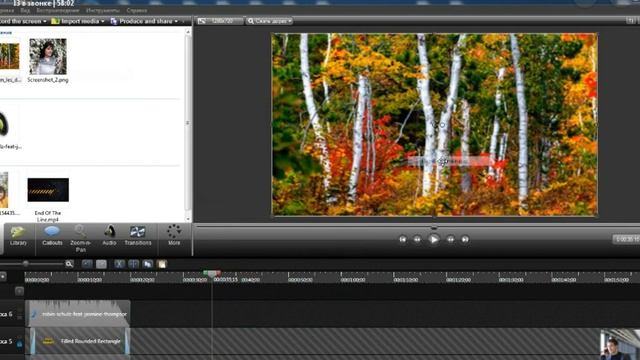Screen dimensions: 640x360
Task: Split the clip at playhead
Action: [x=133, y=264]
